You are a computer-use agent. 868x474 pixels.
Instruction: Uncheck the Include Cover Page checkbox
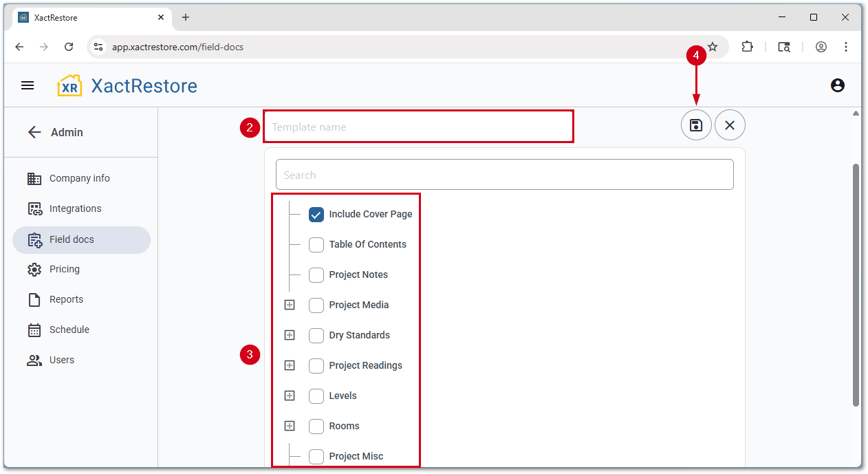[x=316, y=214]
